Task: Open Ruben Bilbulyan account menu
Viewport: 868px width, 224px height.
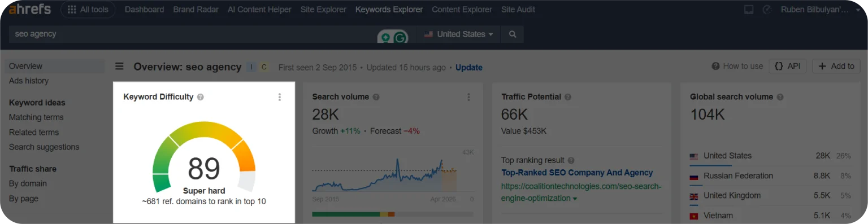Action: [x=820, y=10]
